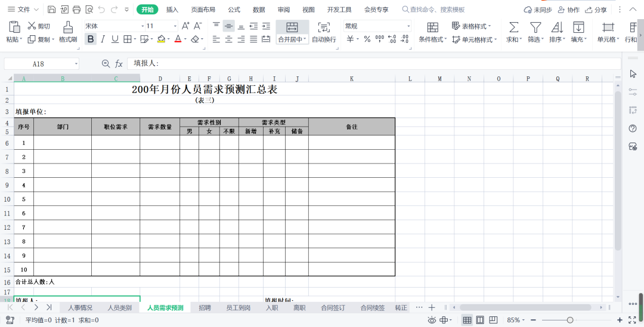Click the 粘贴 (Paste) clipboard icon
Screen dimensions: 644x327
[14, 27]
